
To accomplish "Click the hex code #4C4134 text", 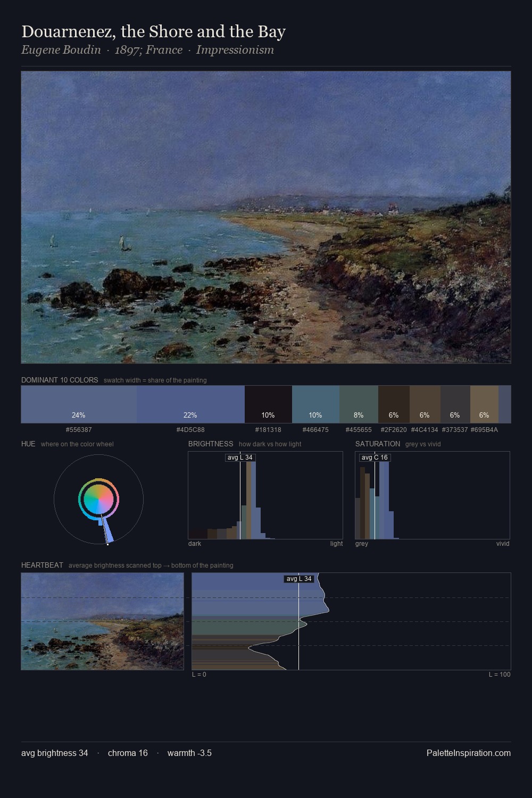I will [x=425, y=429].
